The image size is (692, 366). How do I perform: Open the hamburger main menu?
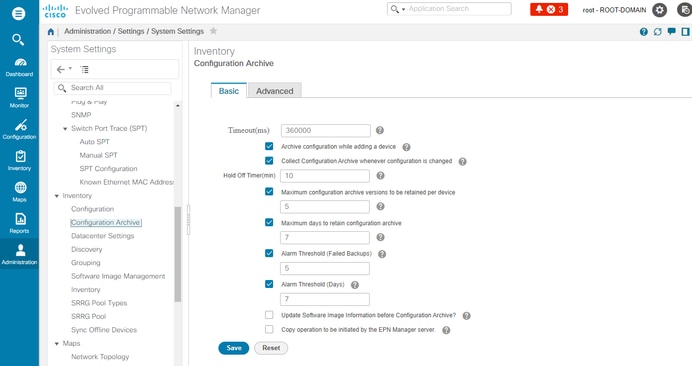(x=18, y=13)
